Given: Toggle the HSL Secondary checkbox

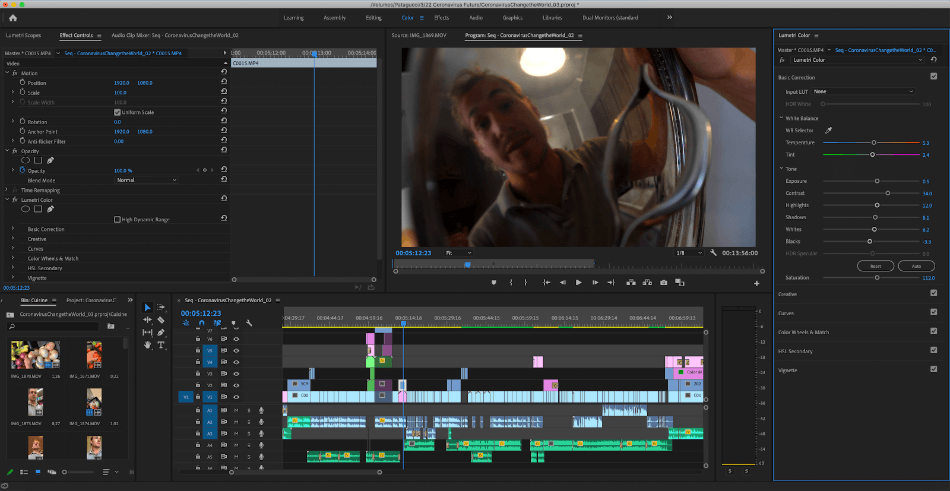Looking at the screenshot, I should [934, 350].
